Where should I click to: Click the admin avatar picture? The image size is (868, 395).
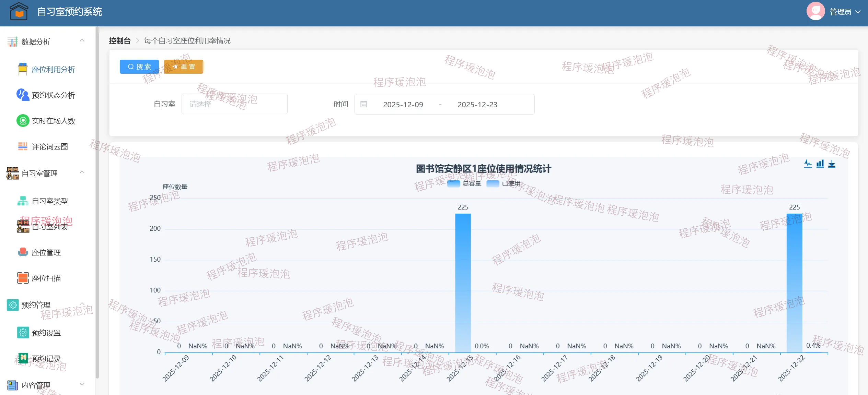[x=815, y=12]
